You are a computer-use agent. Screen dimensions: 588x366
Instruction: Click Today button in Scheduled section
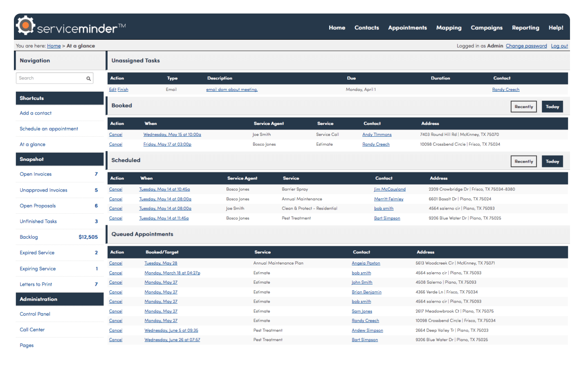[x=552, y=162]
